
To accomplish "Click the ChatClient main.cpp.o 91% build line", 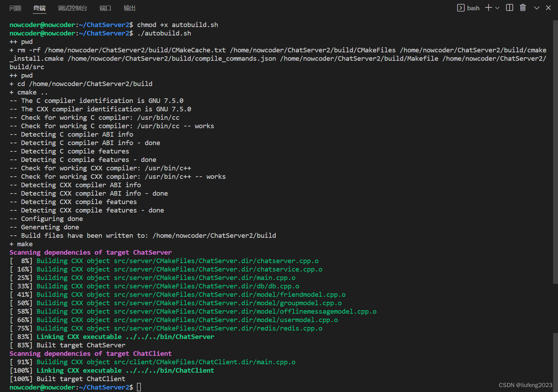I will coord(152,362).
